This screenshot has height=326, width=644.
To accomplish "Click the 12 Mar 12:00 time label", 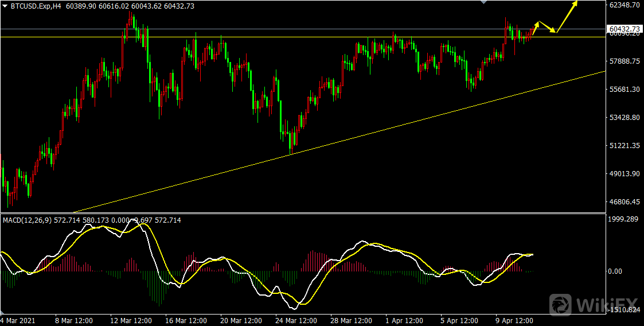I will [131, 320].
